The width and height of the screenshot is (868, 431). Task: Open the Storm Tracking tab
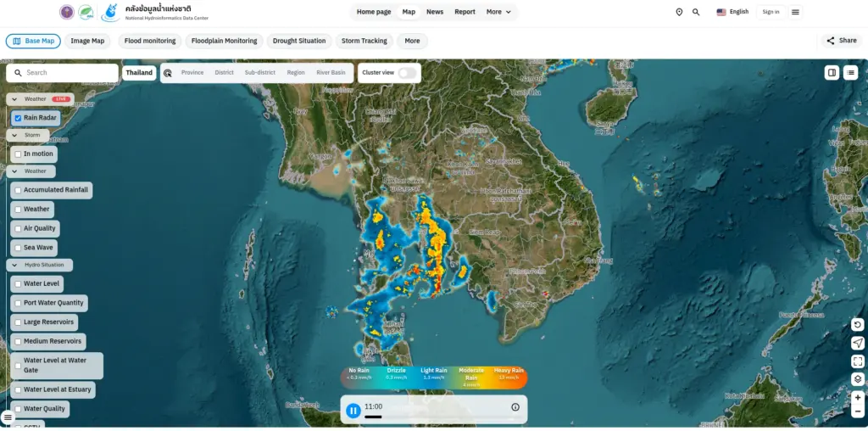364,41
